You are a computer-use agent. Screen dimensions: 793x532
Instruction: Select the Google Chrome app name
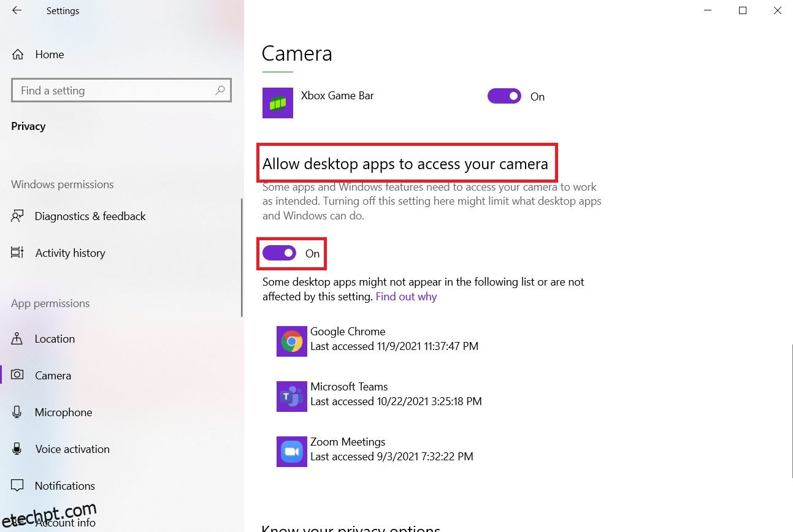[348, 332]
